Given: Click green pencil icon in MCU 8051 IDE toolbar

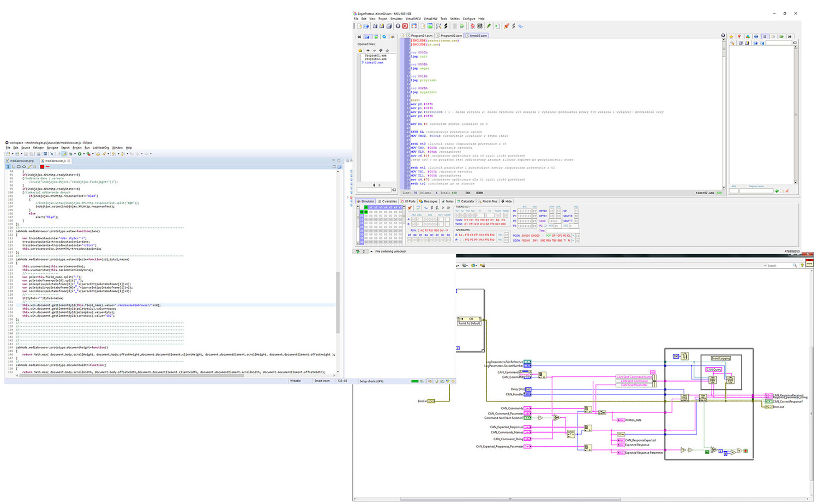Looking at the screenshot, I should [x=489, y=26].
